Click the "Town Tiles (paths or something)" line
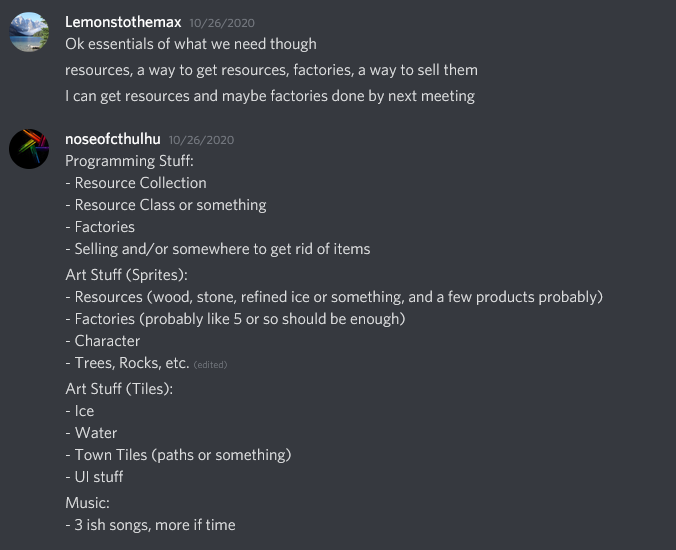 (178, 455)
